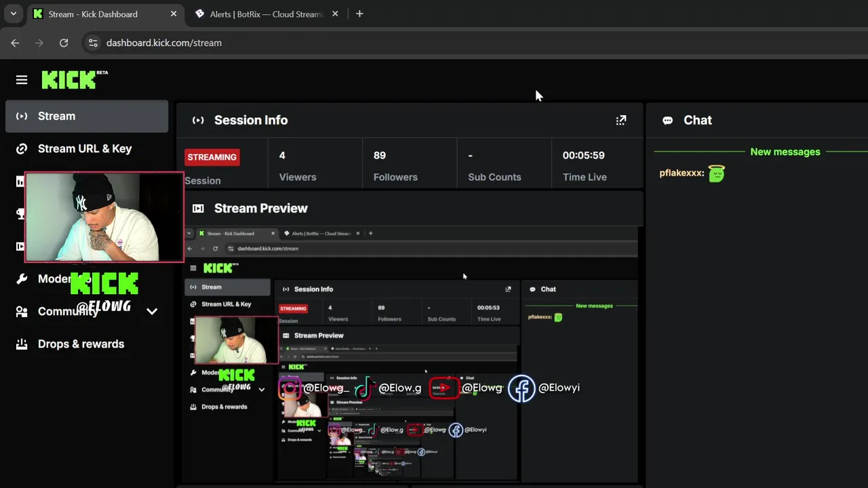Click the Sub Counts label
The width and height of the screenshot is (868, 488).
[494, 177]
